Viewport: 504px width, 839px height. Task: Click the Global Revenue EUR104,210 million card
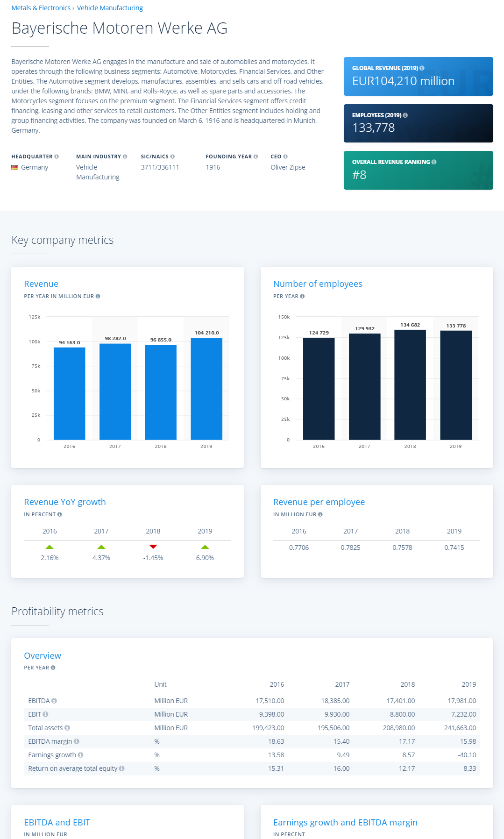pos(419,77)
